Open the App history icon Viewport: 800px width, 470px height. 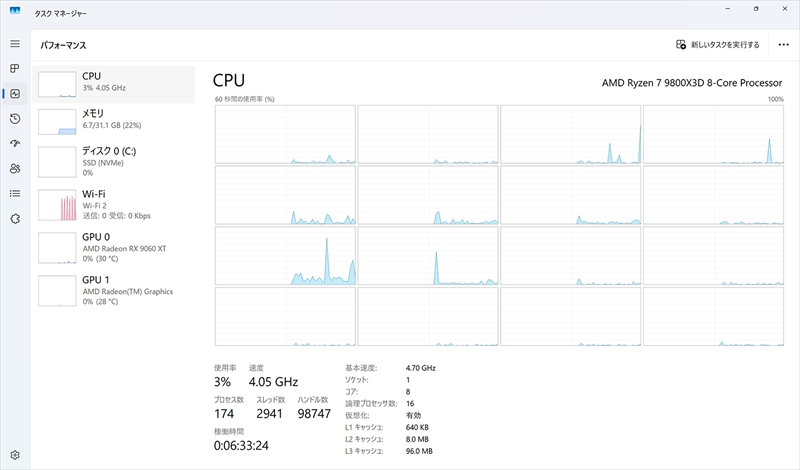[x=15, y=119]
